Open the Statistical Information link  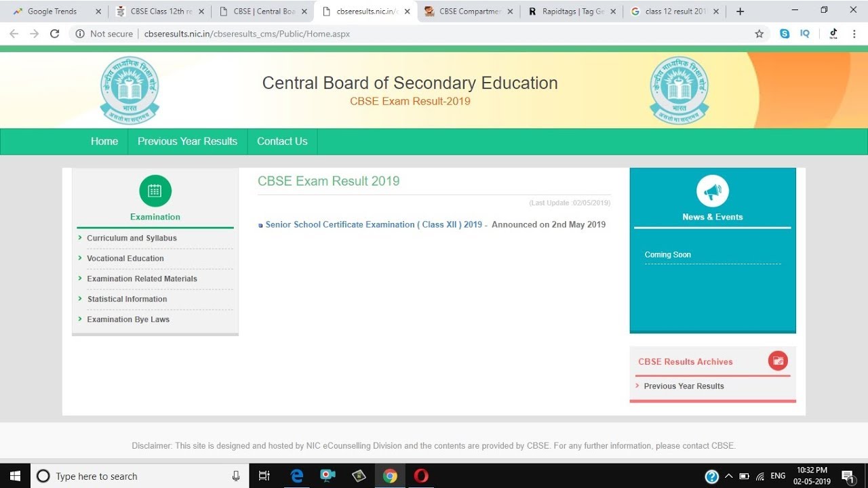(x=127, y=299)
